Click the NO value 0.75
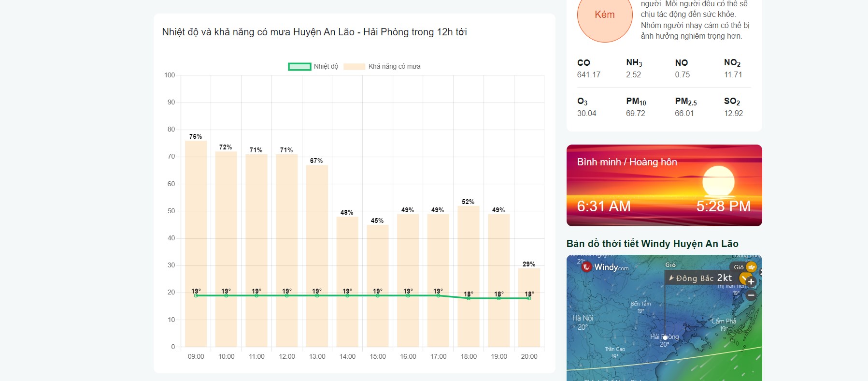 click(x=683, y=74)
